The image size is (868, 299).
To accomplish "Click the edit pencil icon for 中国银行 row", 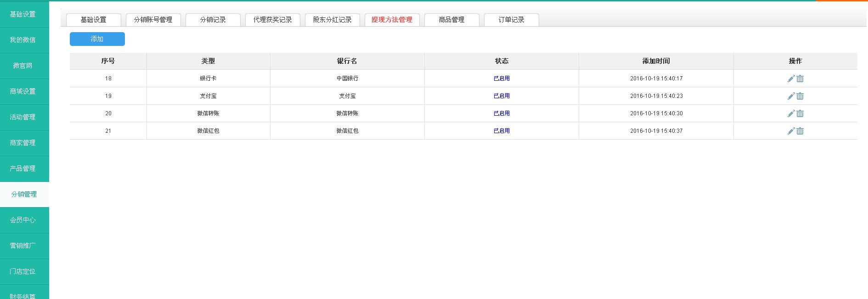I will 791,79.
